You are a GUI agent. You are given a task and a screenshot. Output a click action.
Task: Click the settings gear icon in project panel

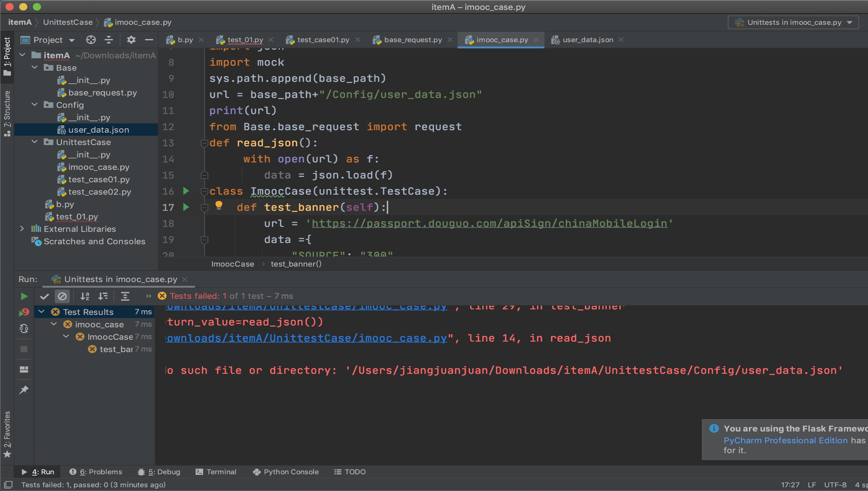pos(131,40)
